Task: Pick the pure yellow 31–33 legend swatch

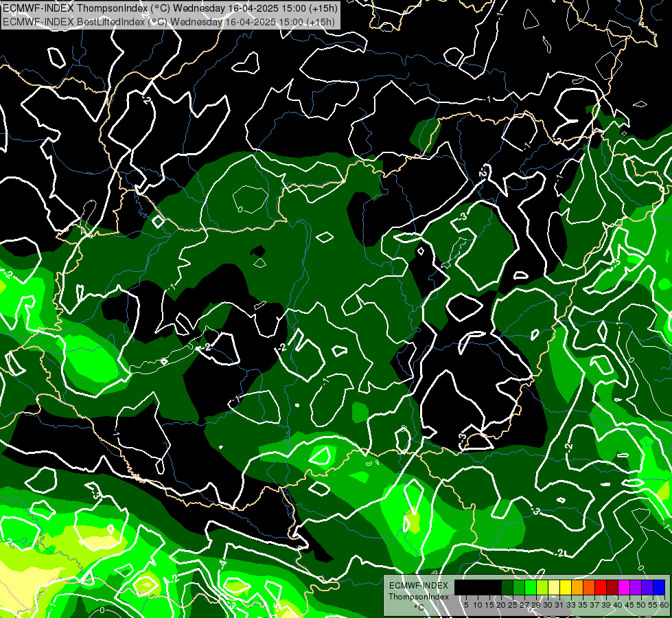Action: [x=566, y=587]
